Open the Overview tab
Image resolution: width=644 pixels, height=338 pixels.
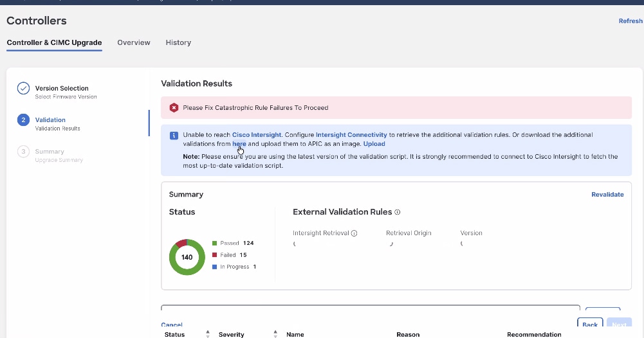point(134,42)
